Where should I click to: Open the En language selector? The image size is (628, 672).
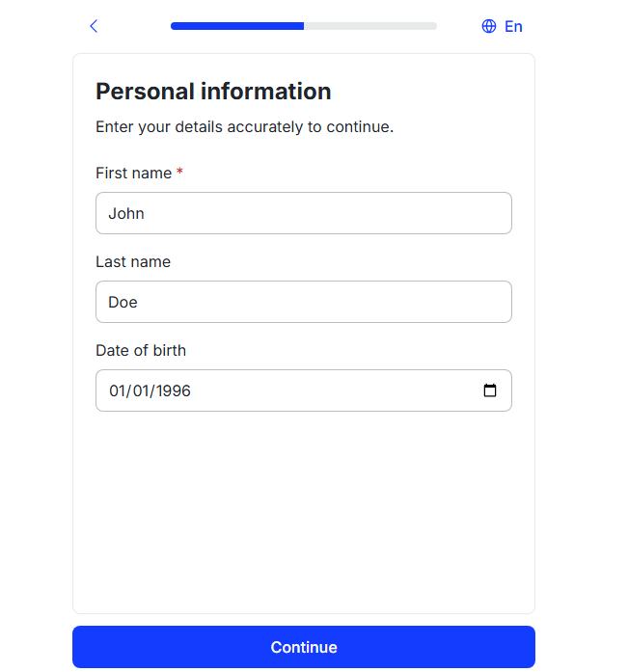tap(512, 26)
